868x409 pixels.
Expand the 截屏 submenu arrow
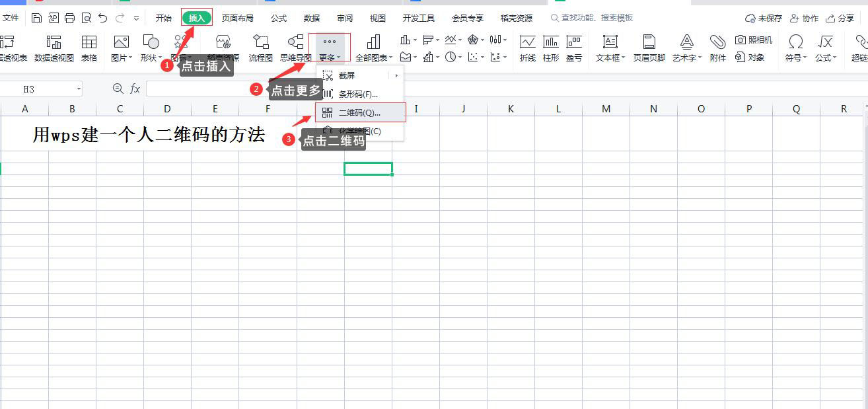396,76
